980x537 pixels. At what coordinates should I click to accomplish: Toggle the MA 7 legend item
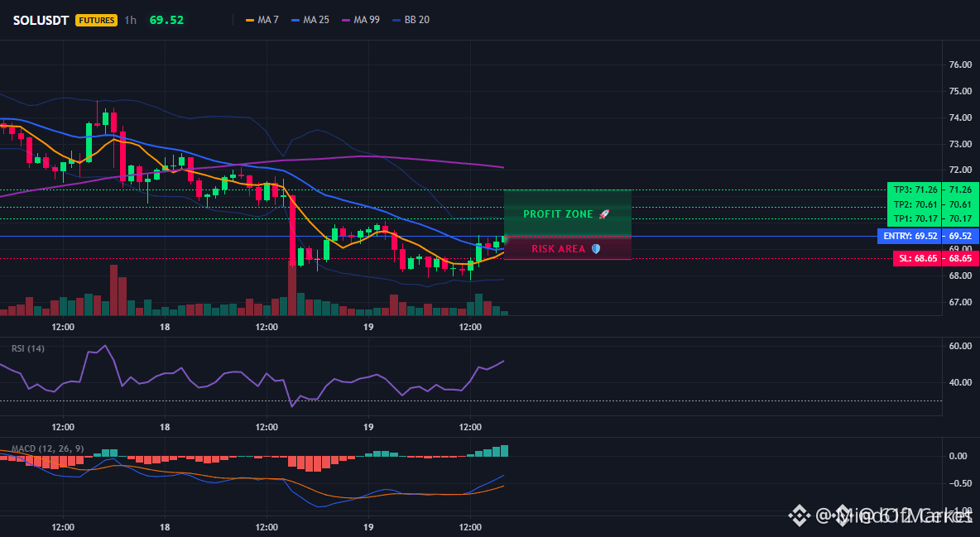(262, 20)
